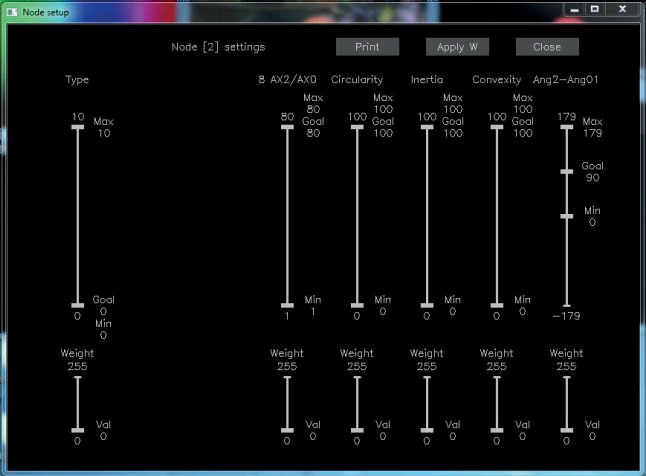This screenshot has width=646, height=476.
Task: Click the Type slider Max handle at 10
Action: [x=77, y=127]
